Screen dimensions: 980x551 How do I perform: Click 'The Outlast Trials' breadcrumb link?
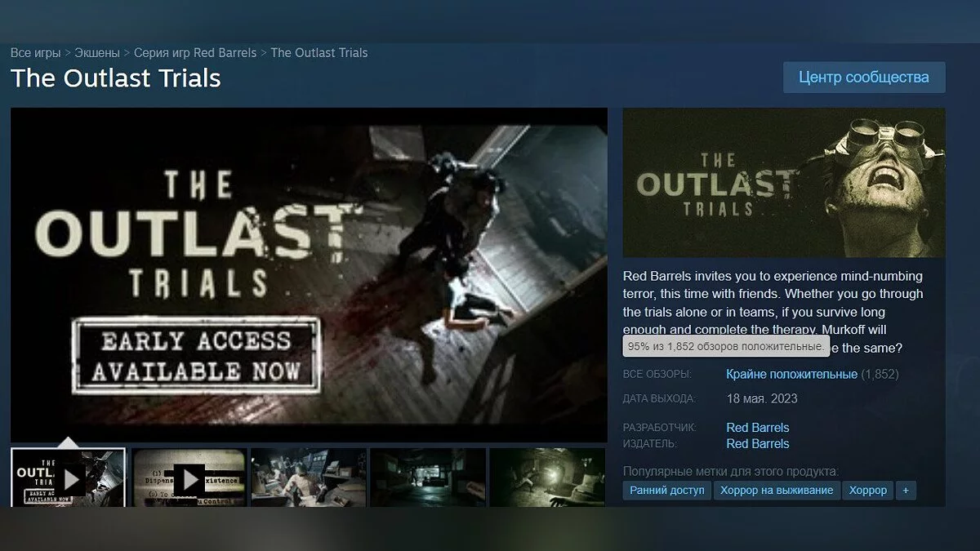click(x=319, y=53)
